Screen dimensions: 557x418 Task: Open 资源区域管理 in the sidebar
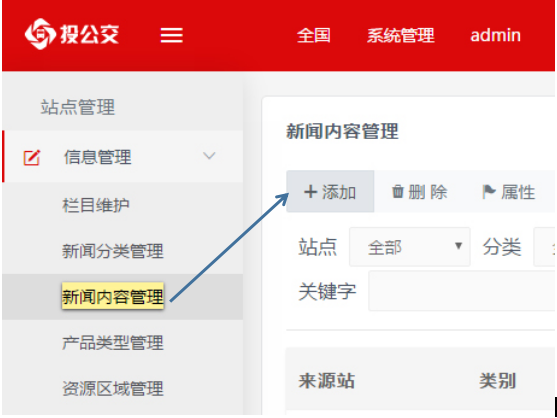113,388
